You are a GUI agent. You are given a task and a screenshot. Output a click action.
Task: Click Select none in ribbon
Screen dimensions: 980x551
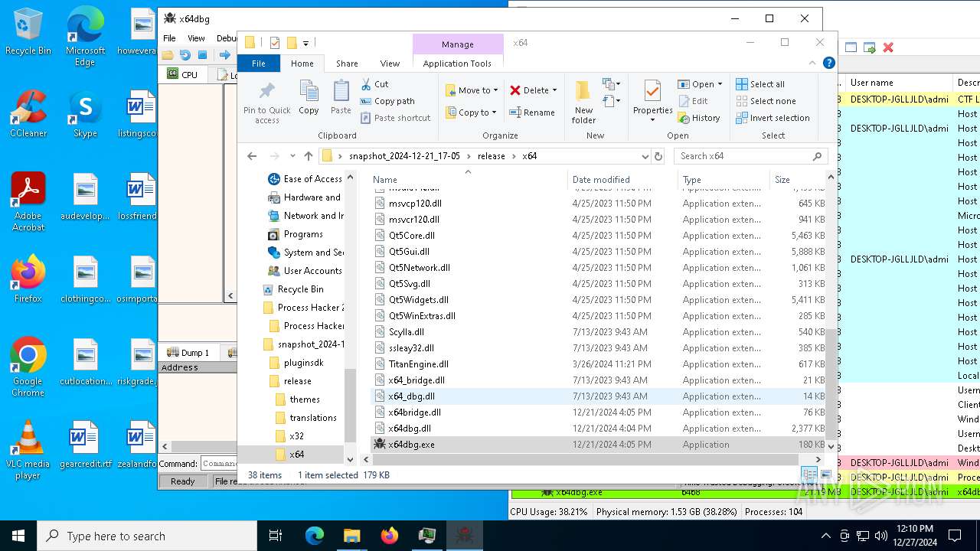pos(766,101)
